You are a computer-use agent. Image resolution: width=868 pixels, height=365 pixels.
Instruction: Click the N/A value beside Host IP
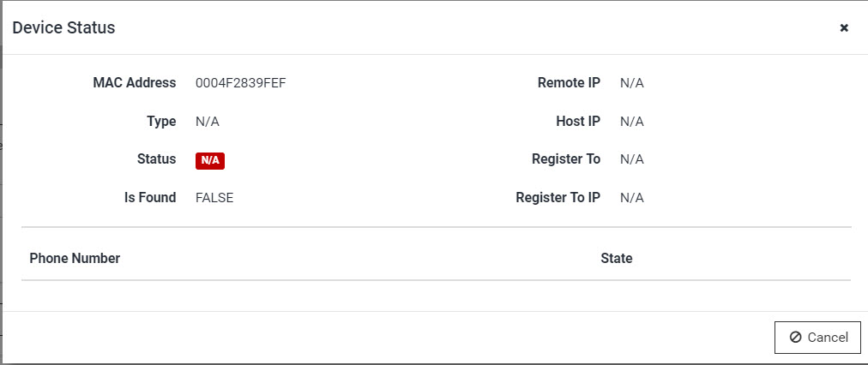point(631,122)
